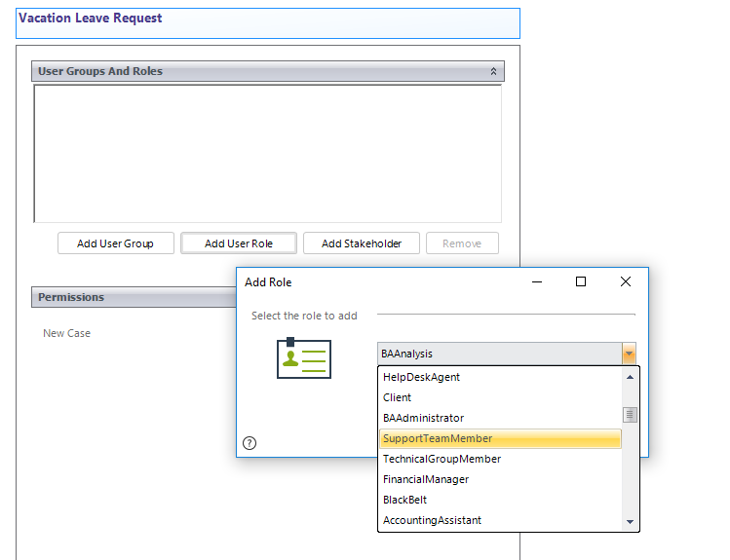Collapse the User Groups And Roles section
The image size is (730, 560).
493,71
